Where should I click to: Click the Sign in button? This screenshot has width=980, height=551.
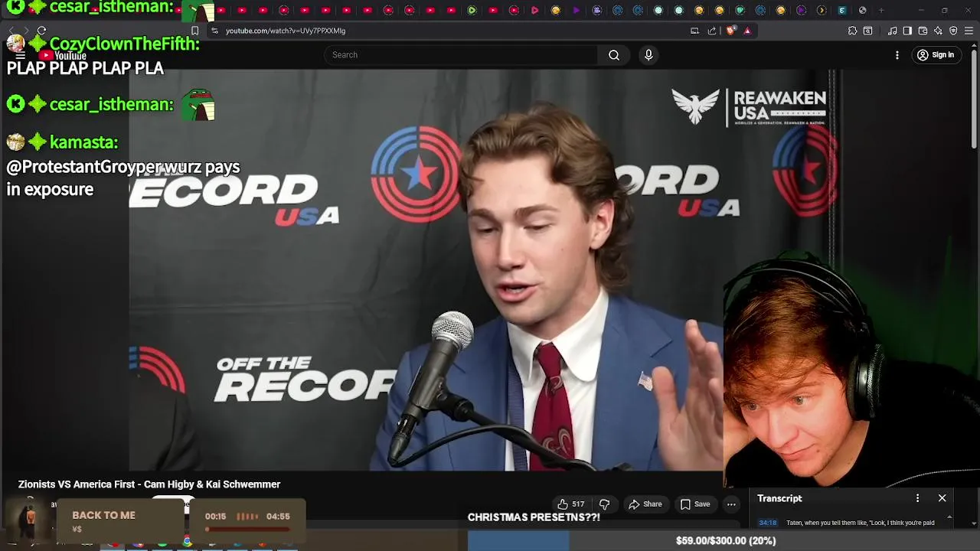936,55
